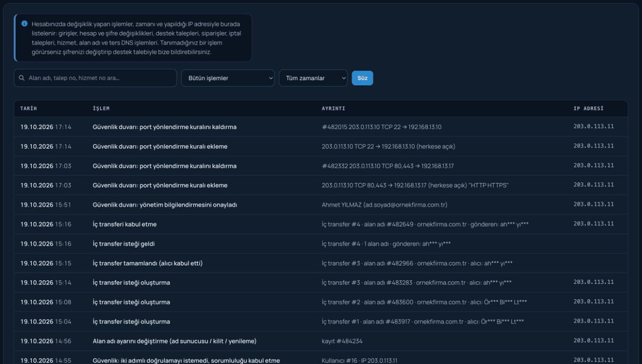Expand the "Tüm zamanlar" time range dropdown
The width and height of the screenshot is (642, 364).
[x=313, y=78]
